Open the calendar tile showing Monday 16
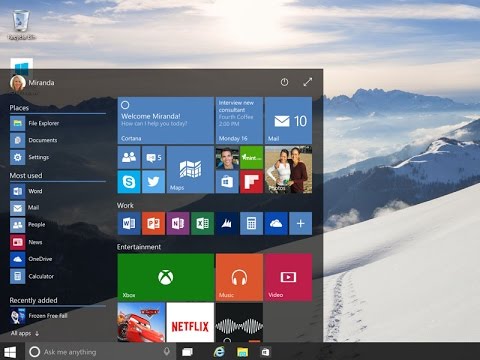This screenshot has height=360, width=480. pos(239,120)
